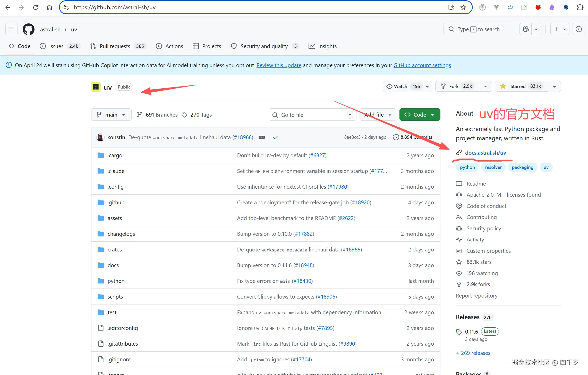Click the GitHub Octocat home logo
The width and height of the screenshot is (588, 375).
28,29
